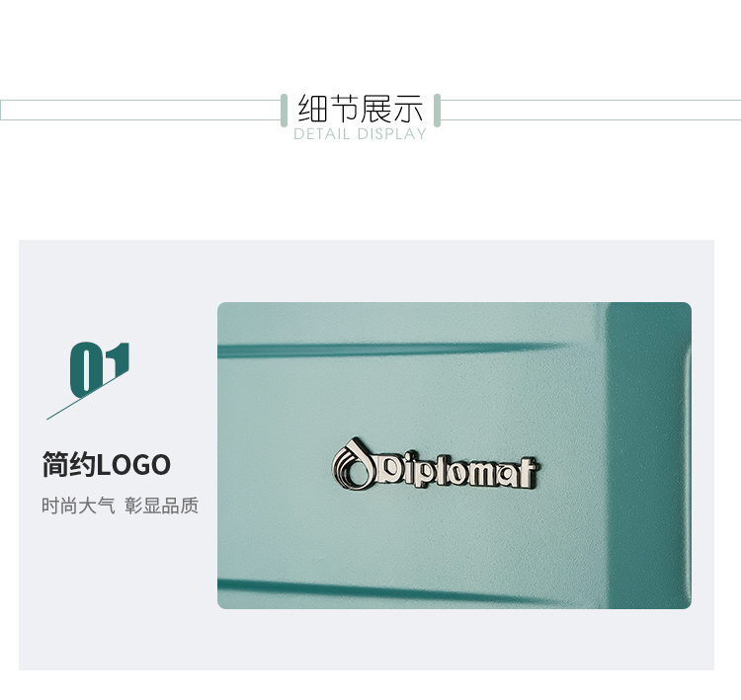
Task: Open the 细节展示 section heading
Action: [360, 109]
